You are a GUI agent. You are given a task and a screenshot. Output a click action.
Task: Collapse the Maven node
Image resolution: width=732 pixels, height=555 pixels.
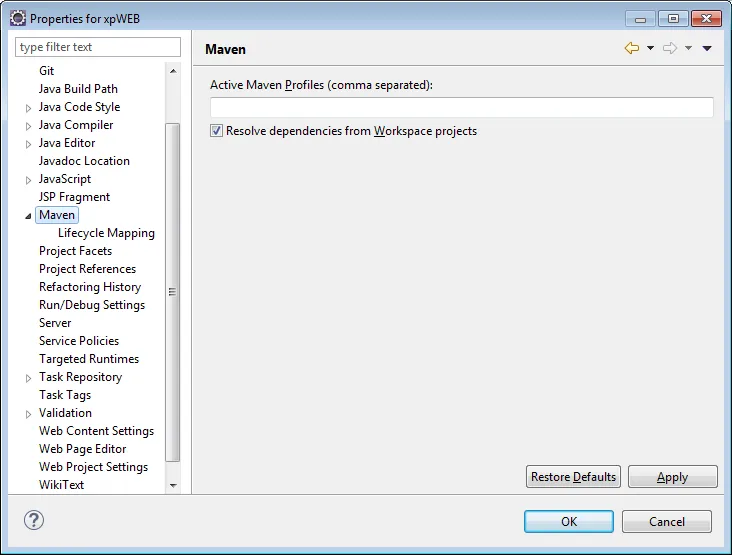(28, 216)
